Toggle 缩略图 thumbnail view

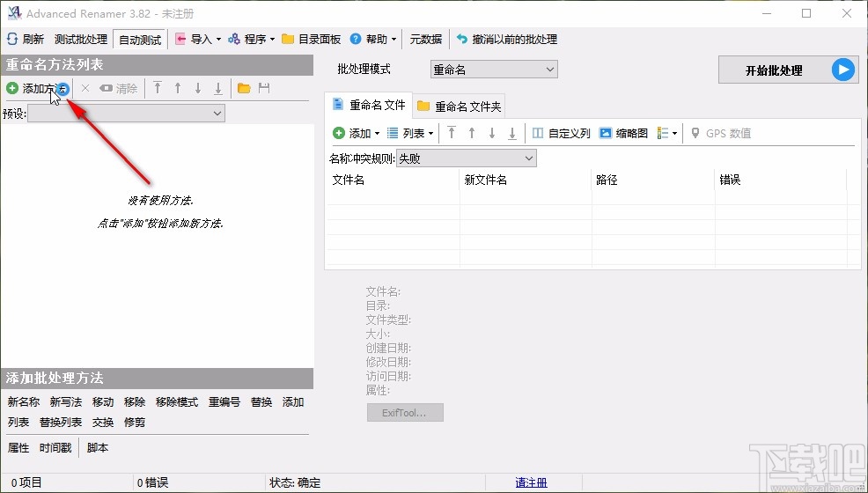coord(623,133)
